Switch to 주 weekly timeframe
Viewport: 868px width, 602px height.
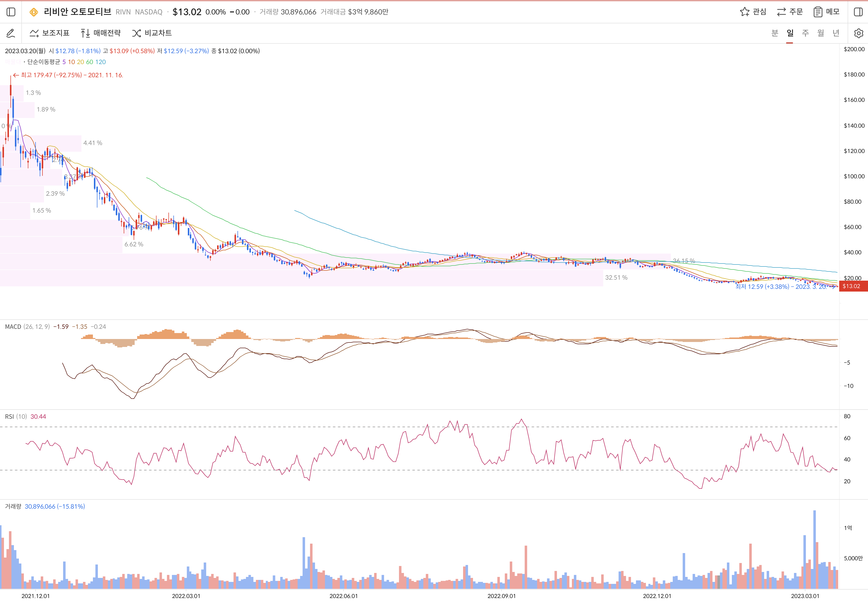(x=805, y=33)
